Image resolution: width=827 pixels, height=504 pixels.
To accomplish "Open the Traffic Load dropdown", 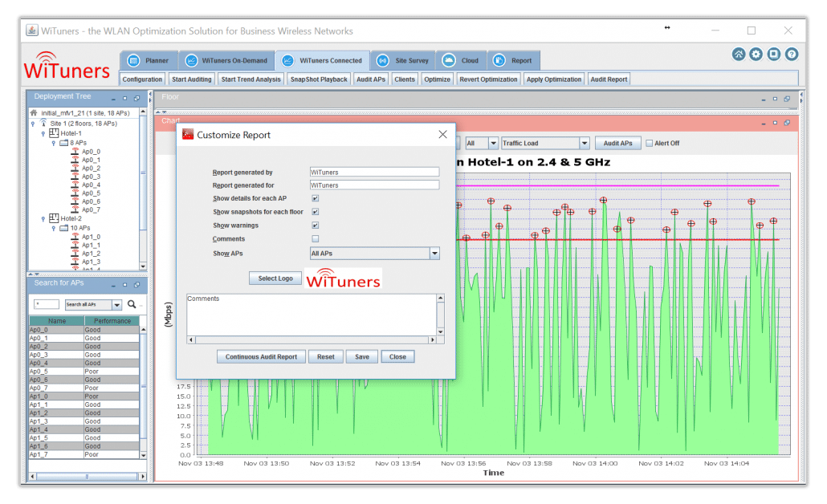I will click(x=585, y=143).
